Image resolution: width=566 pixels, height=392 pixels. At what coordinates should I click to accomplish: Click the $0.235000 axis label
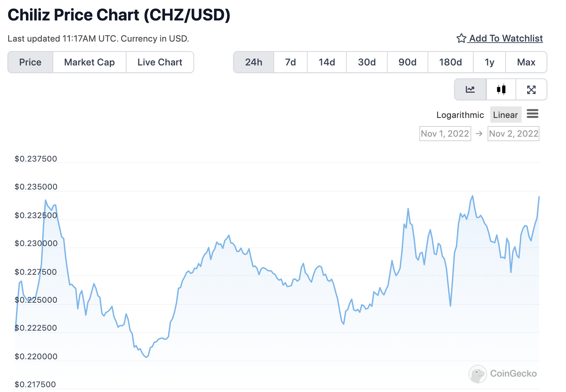pos(36,187)
